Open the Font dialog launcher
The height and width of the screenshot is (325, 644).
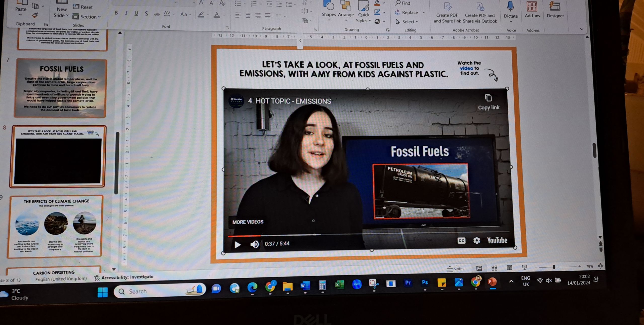[227, 28]
